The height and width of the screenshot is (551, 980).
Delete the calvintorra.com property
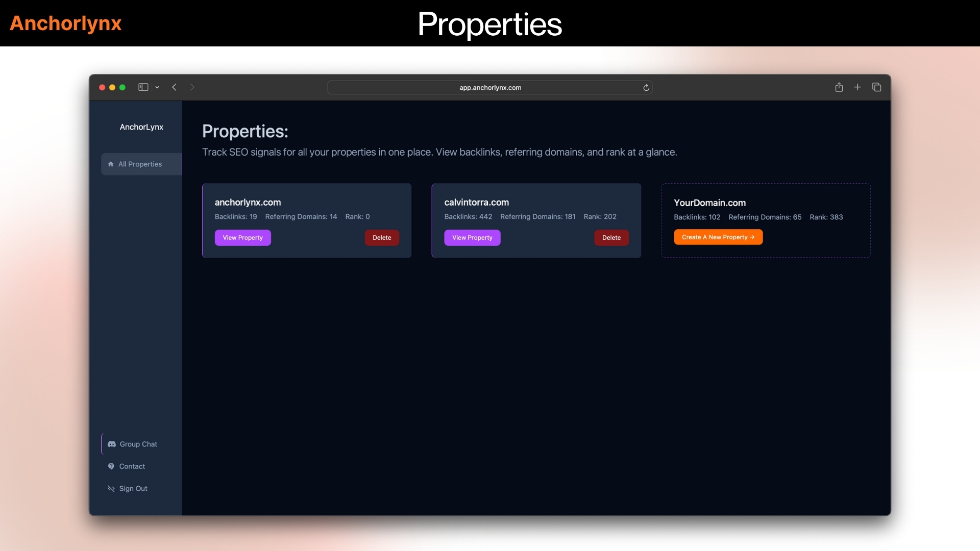point(611,238)
